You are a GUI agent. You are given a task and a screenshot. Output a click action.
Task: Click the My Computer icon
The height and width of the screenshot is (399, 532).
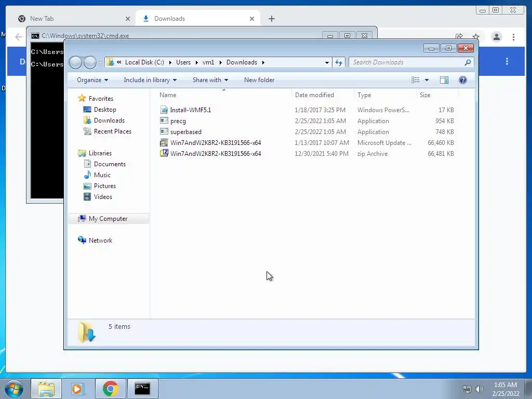point(82,219)
